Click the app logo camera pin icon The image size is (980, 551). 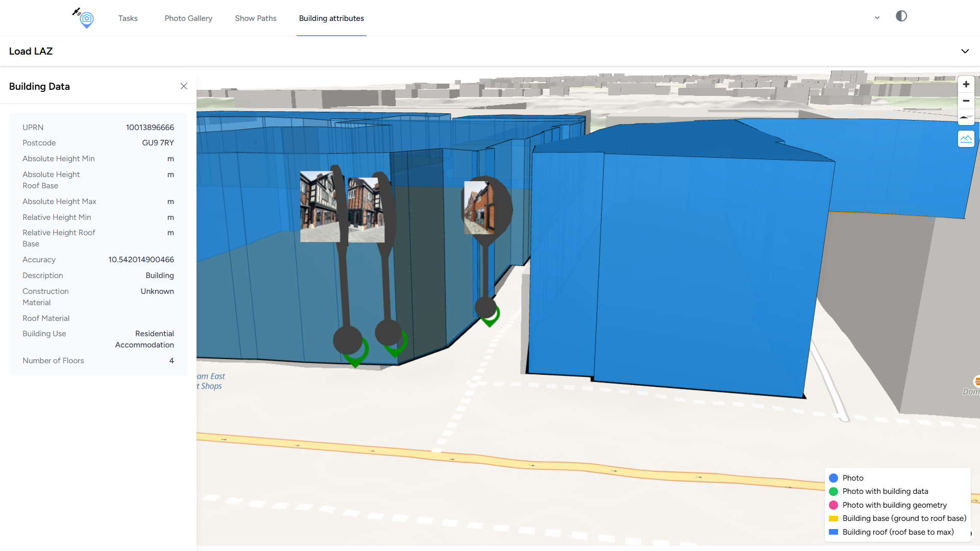click(86, 19)
